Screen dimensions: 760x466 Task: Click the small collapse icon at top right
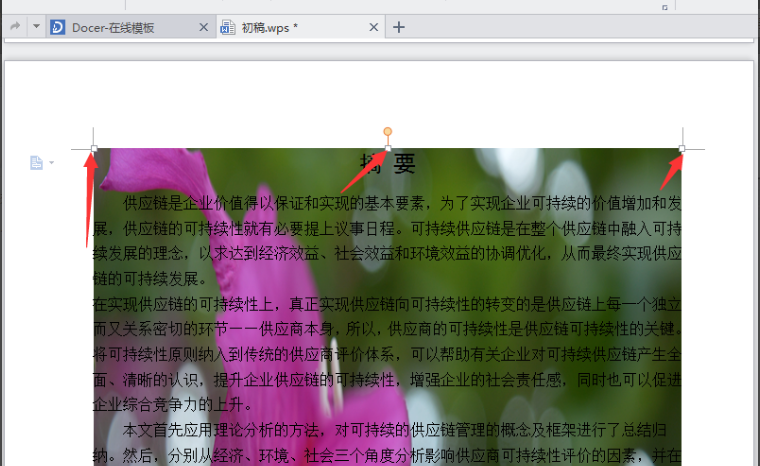coord(665,7)
